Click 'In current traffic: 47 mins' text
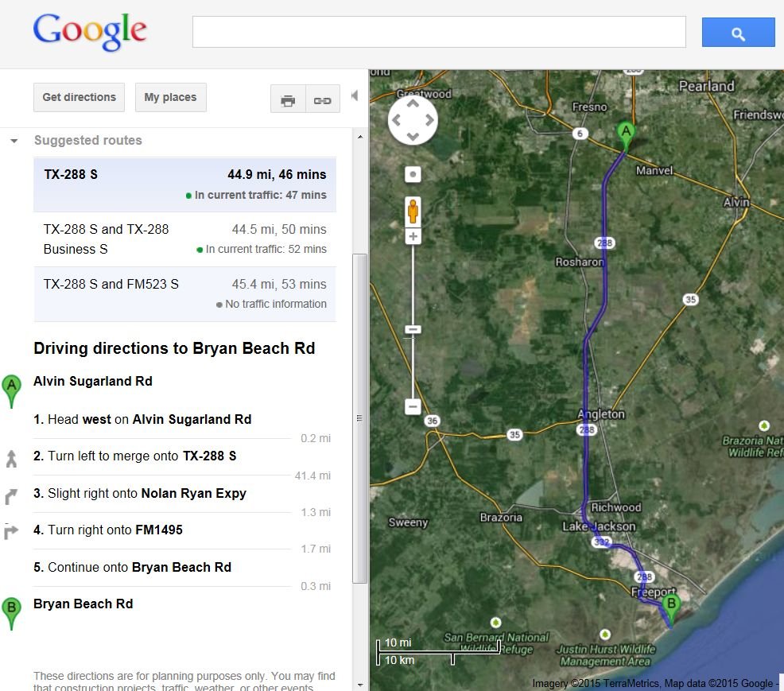 (261, 195)
